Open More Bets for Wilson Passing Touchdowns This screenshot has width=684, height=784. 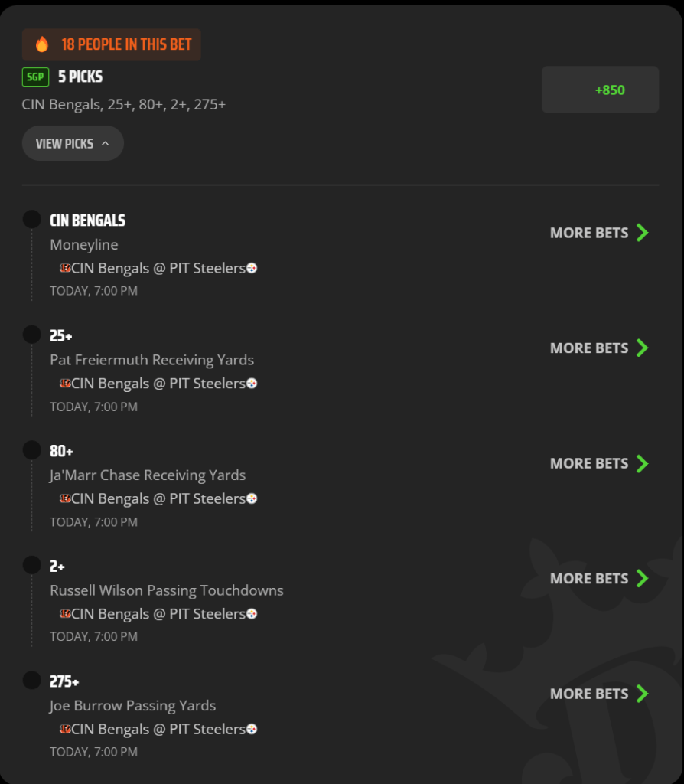pos(599,579)
